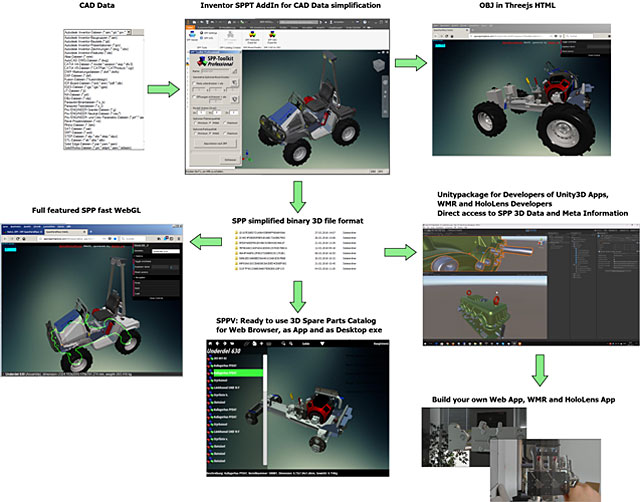Open SPP Viewer in Inventor ribbon

192,36
